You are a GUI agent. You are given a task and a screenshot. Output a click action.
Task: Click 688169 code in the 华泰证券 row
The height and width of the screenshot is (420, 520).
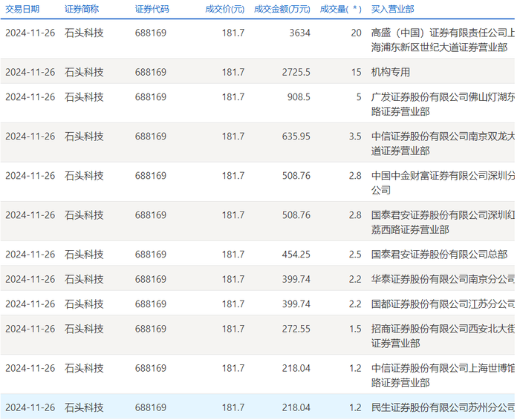coord(151,279)
